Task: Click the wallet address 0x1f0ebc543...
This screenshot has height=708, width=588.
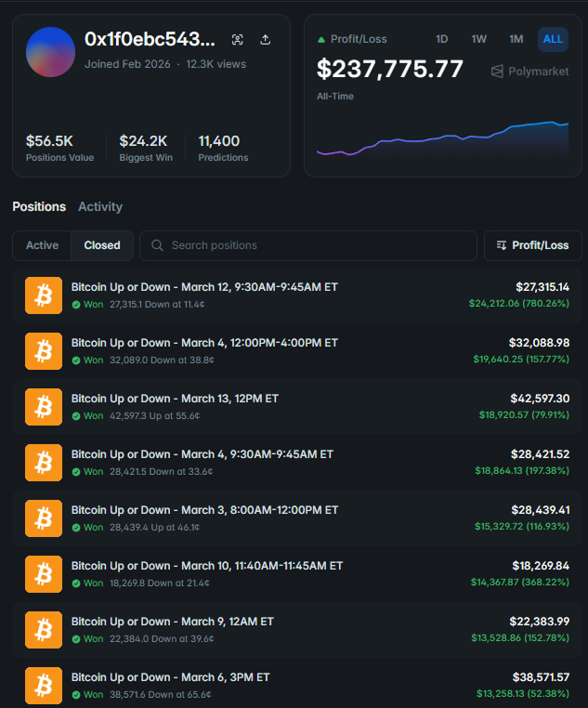Action: (x=150, y=39)
